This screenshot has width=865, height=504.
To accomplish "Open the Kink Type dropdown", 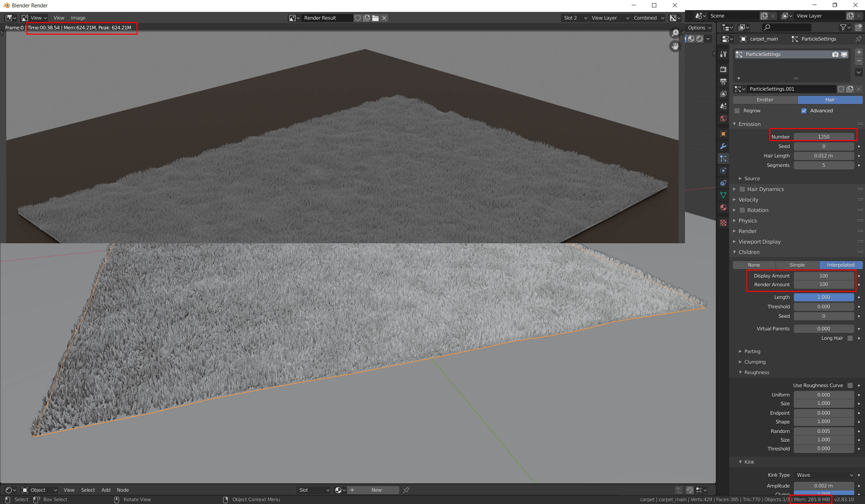I will click(x=824, y=475).
